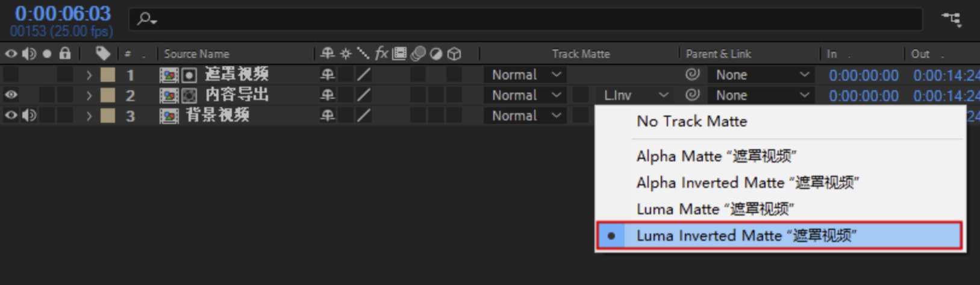Click the quality switch on layer 1

(363, 75)
